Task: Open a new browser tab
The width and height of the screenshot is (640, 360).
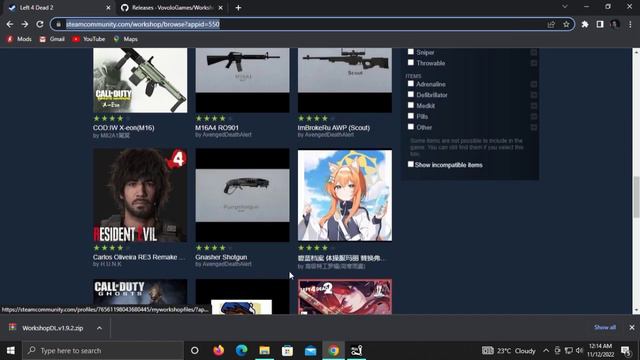Action: click(x=238, y=8)
